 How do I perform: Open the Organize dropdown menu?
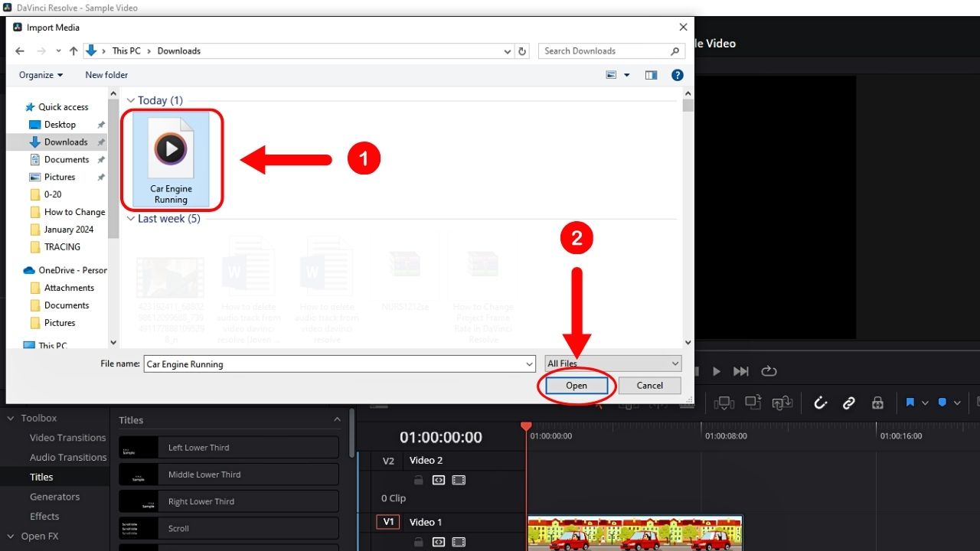pos(40,75)
